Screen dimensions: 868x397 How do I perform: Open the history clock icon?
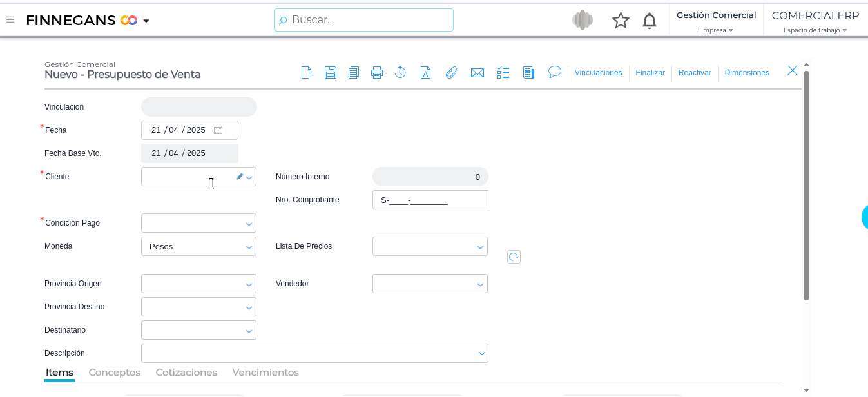400,73
